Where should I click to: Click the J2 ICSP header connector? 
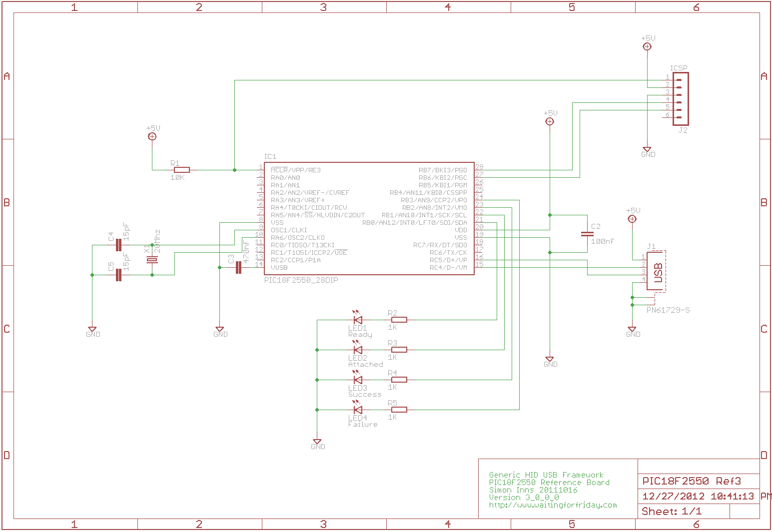click(x=680, y=99)
